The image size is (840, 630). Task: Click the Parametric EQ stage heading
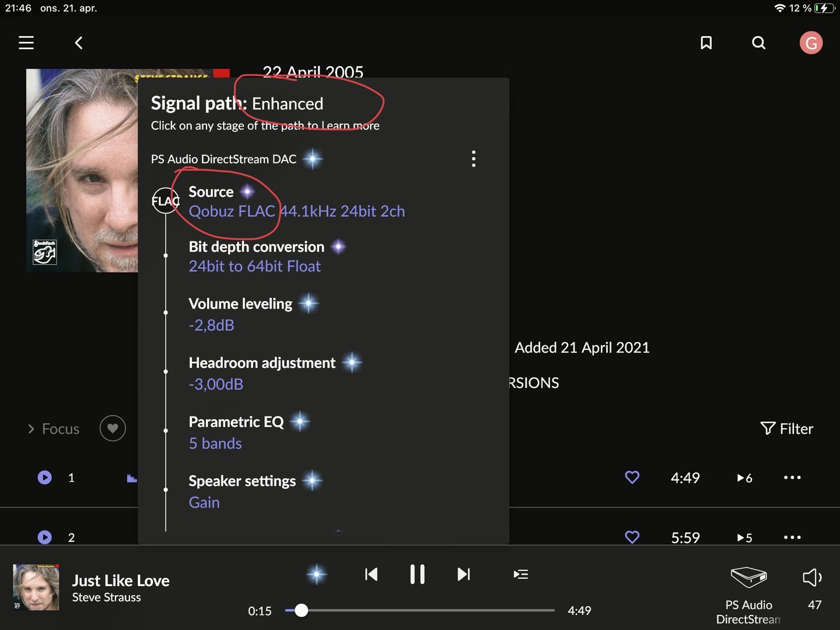point(236,422)
